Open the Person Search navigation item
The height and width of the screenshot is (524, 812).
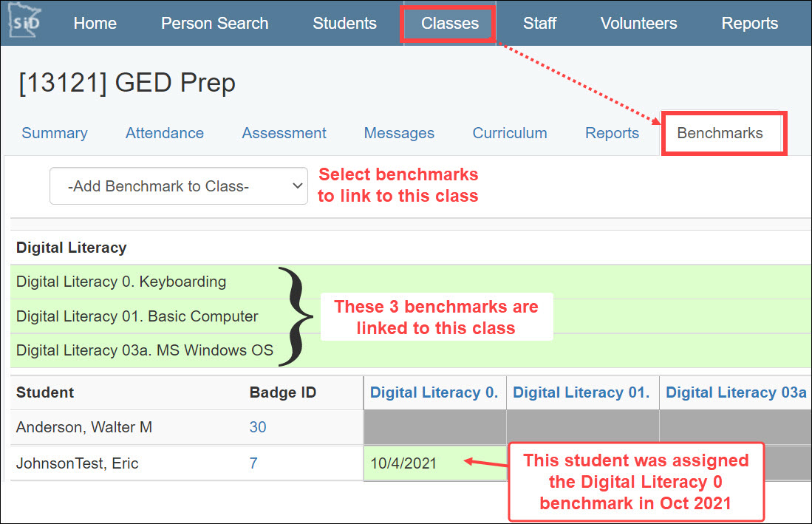click(x=214, y=23)
